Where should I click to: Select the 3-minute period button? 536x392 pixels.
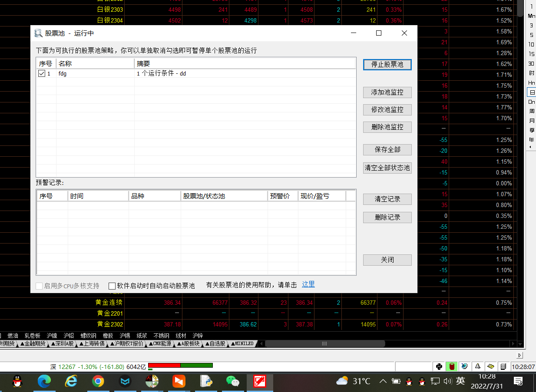click(532, 25)
